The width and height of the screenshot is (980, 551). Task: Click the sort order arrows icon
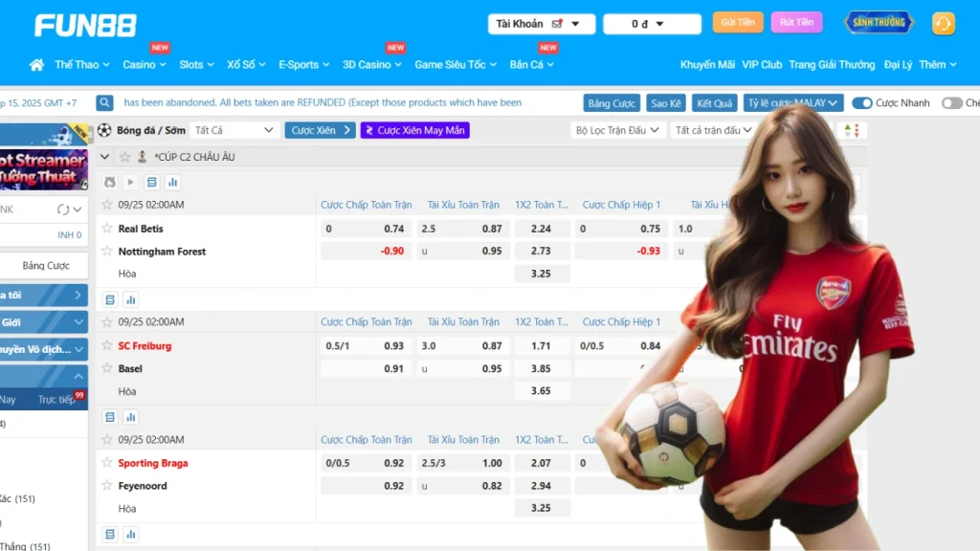coord(852,130)
